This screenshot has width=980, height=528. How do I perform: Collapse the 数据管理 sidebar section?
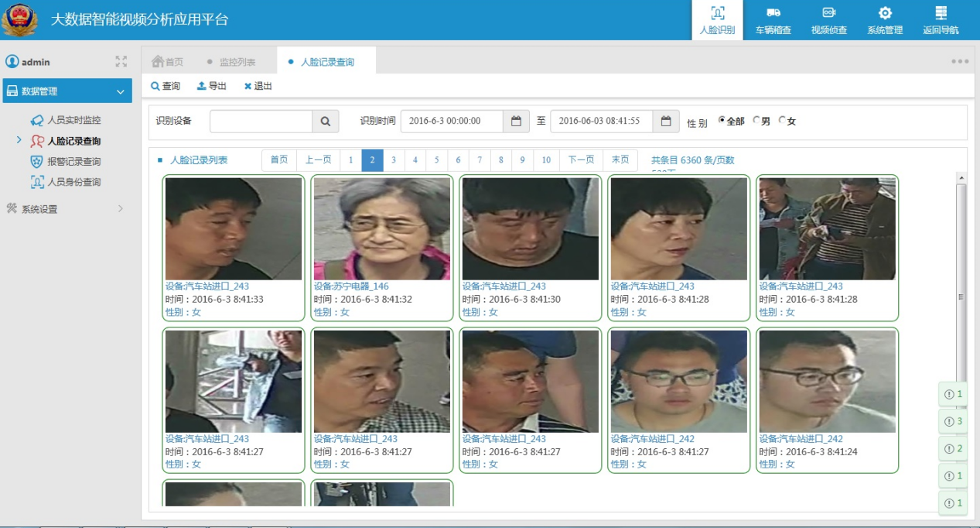[x=120, y=91]
